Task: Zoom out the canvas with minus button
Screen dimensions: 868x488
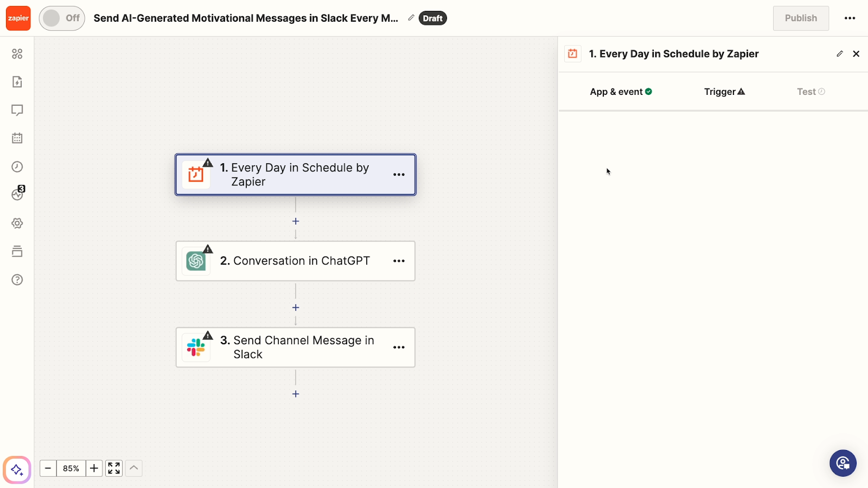Action: [48, 468]
